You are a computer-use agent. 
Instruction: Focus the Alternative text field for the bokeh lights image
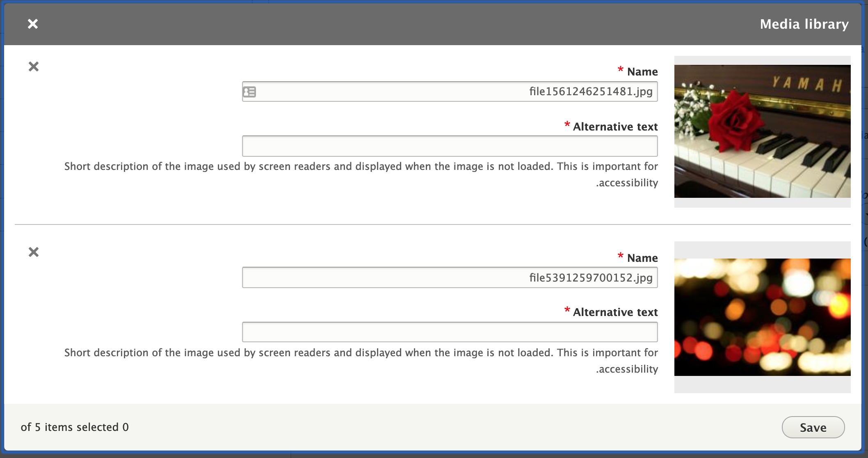(x=450, y=332)
